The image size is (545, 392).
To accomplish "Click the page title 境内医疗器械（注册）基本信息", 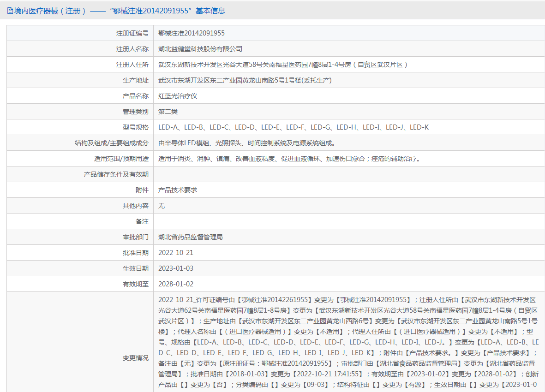I will [x=120, y=11].
